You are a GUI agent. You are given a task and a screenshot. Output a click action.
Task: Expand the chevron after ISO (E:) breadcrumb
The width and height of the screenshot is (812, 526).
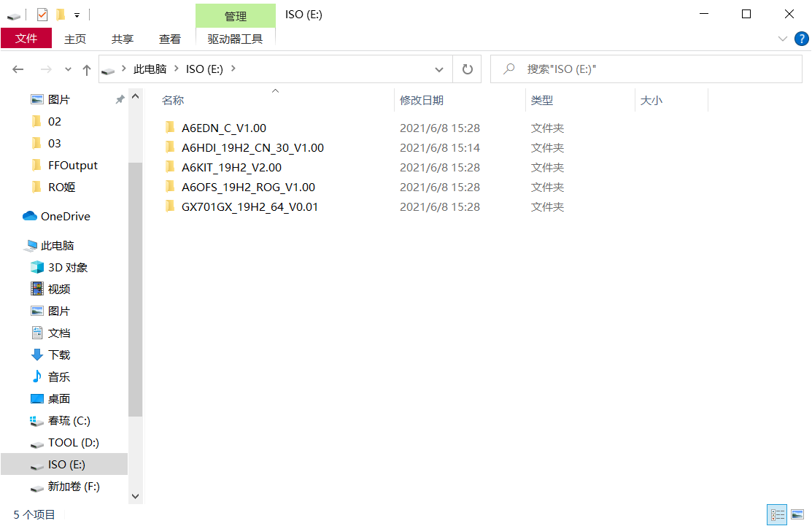tap(233, 69)
